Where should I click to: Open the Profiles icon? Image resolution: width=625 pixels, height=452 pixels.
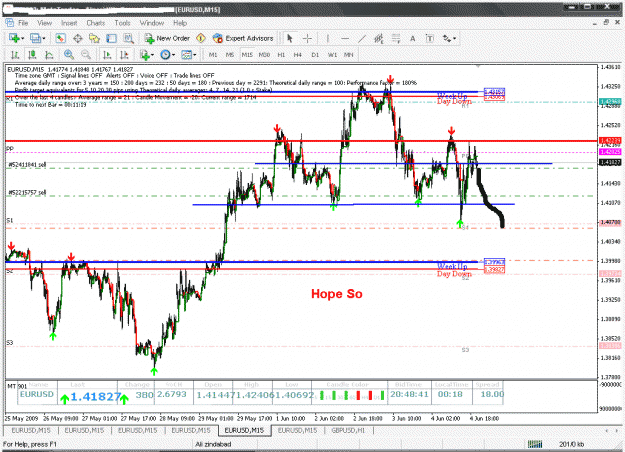point(35,38)
